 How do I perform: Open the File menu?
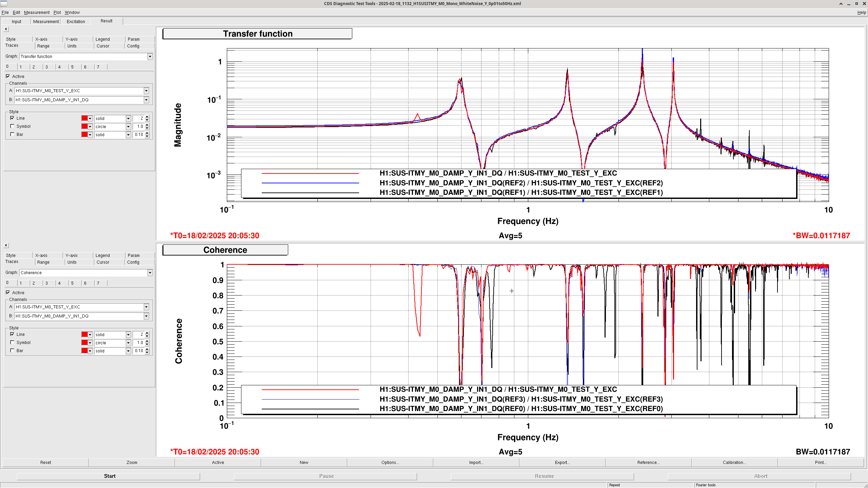coord(5,13)
